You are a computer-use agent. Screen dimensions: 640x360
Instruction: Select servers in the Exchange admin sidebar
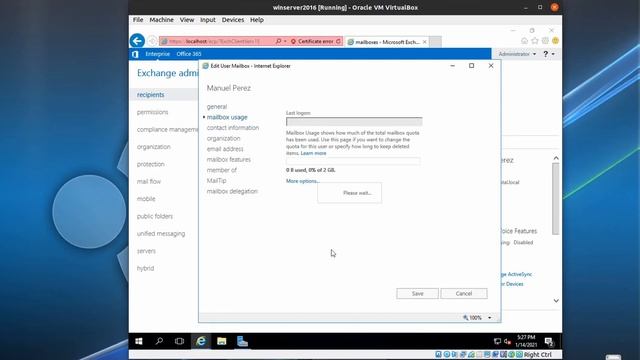click(146, 251)
